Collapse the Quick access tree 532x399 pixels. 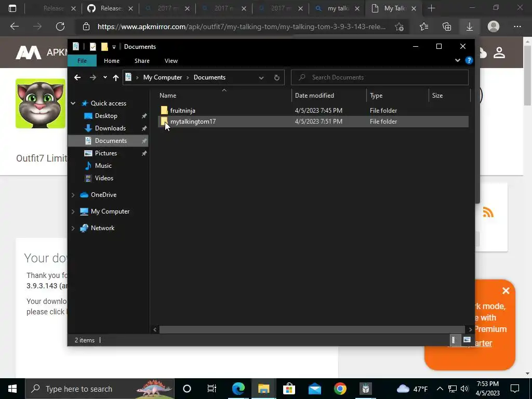pyautogui.click(x=73, y=103)
